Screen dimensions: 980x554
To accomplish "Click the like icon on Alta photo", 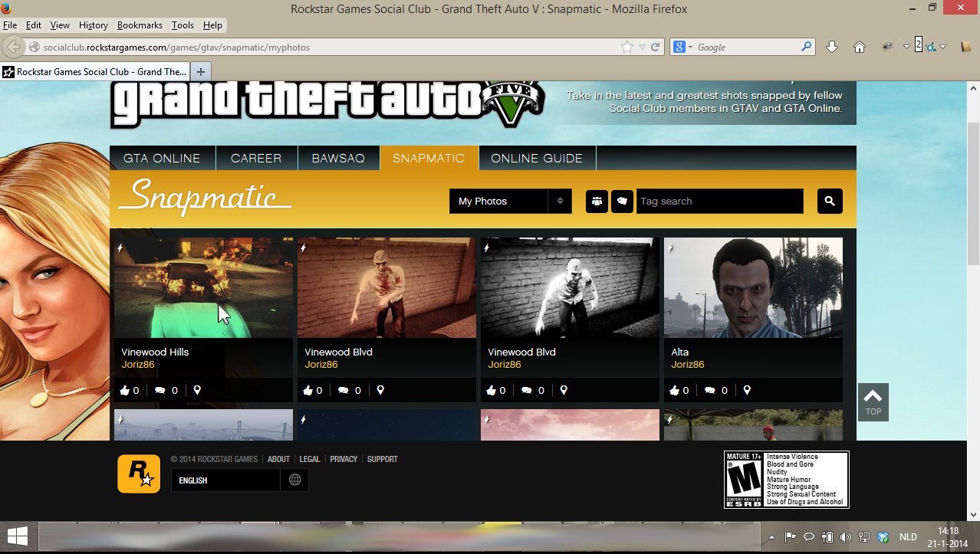I will tap(675, 390).
